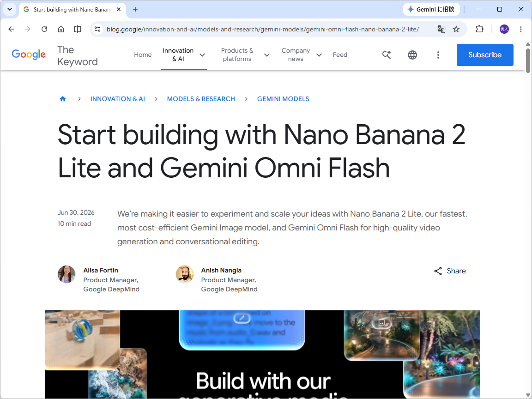Open the Feed nav item
This screenshot has height=399, width=532.
340,54
